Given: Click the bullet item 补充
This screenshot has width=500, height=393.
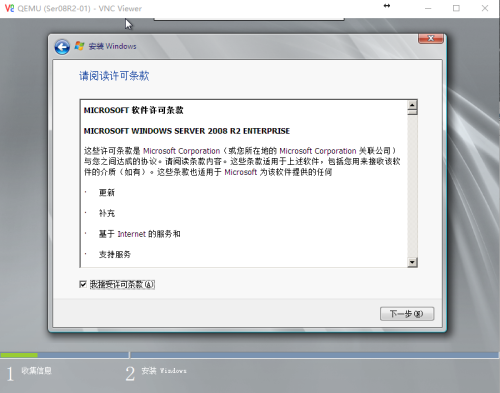Looking at the screenshot, I should point(107,213).
